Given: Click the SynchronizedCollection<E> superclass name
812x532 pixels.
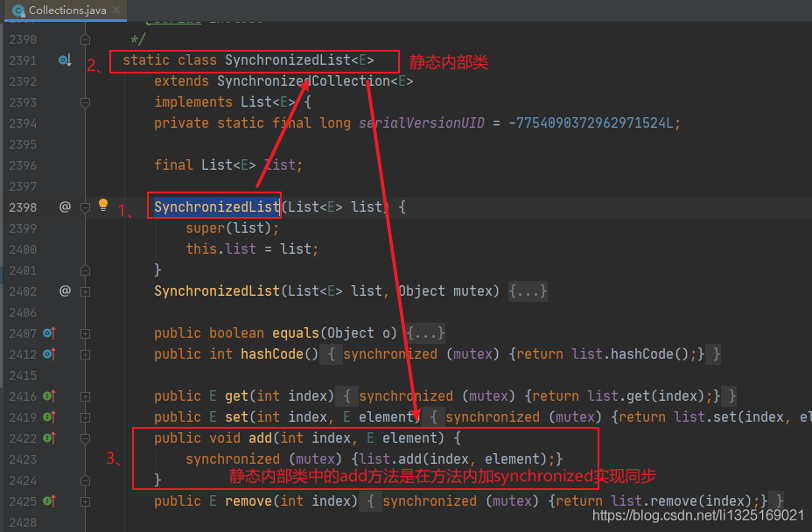Looking at the screenshot, I should [x=315, y=81].
